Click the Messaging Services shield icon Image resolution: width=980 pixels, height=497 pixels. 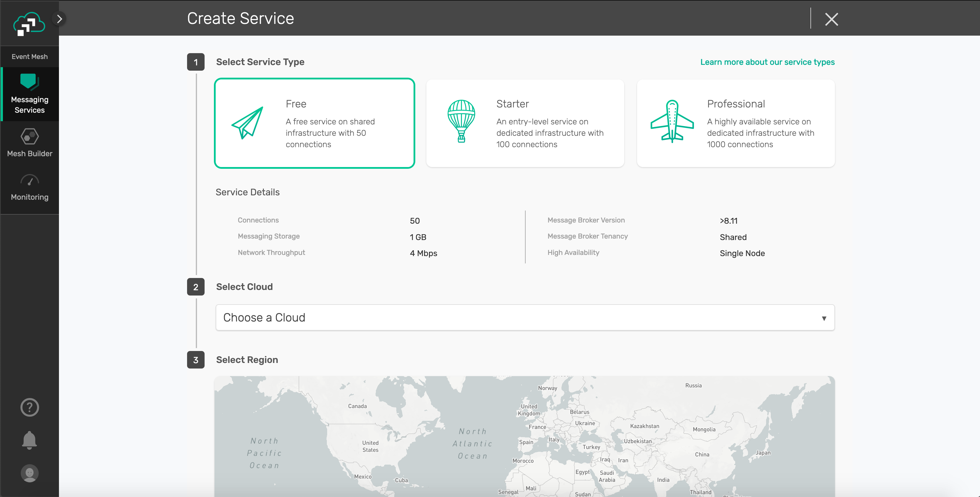[29, 81]
